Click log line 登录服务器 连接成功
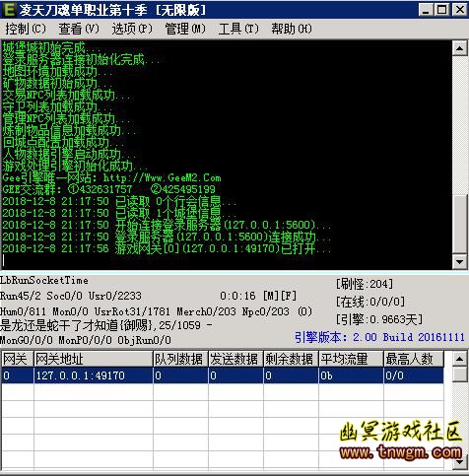 point(167,237)
